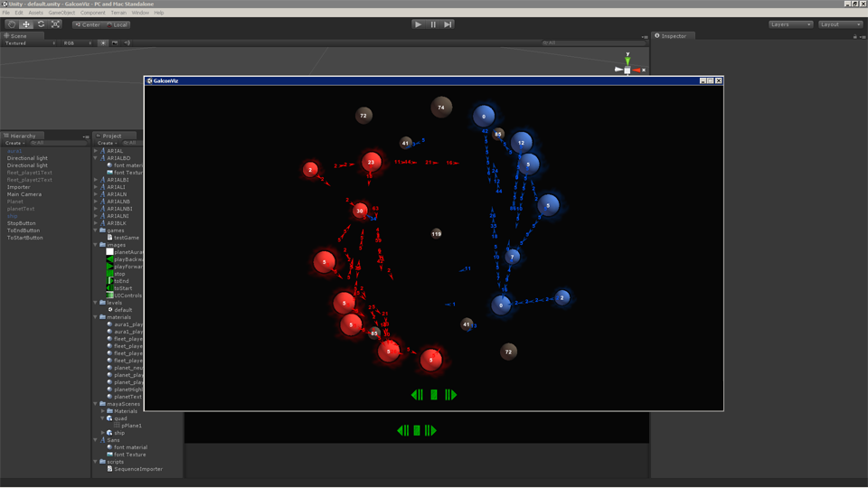Screen dimensions: 868x488
Task: Open the Terrain menu
Action: 118,13
